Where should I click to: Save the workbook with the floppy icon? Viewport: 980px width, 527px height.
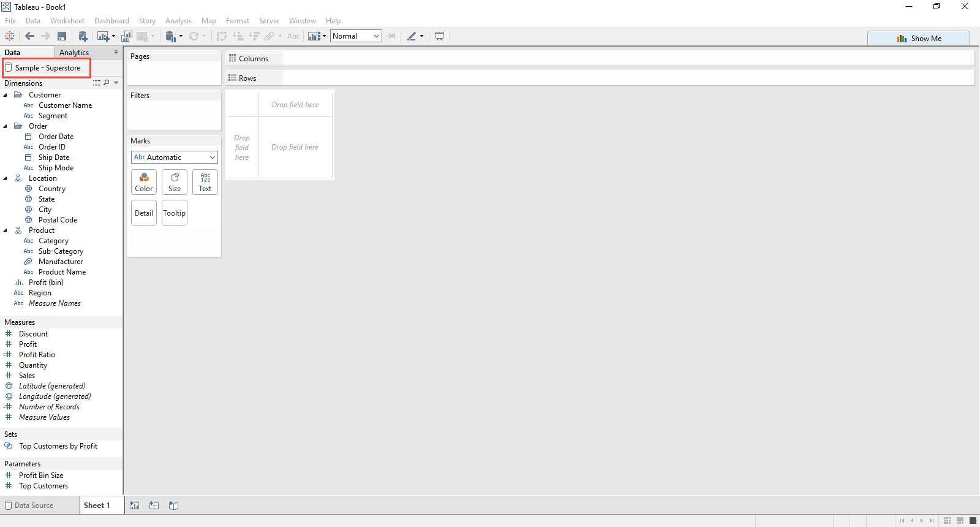(x=62, y=36)
